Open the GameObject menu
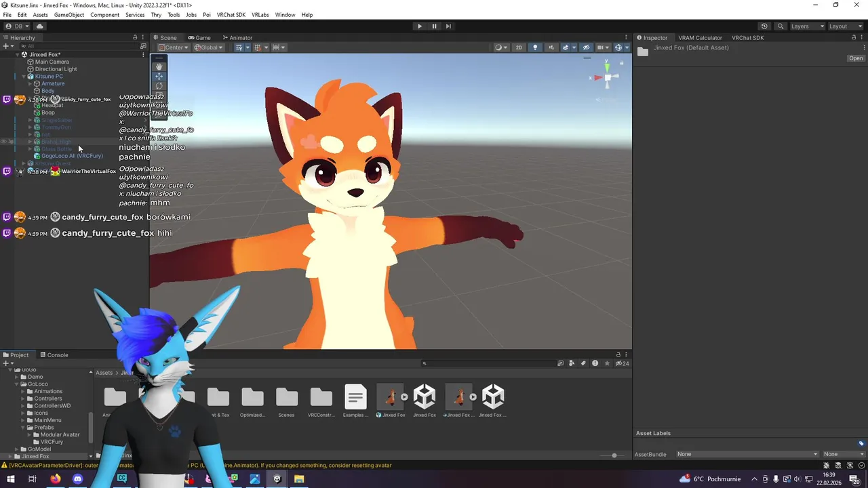Image resolution: width=868 pixels, height=488 pixels. pos(68,15)
